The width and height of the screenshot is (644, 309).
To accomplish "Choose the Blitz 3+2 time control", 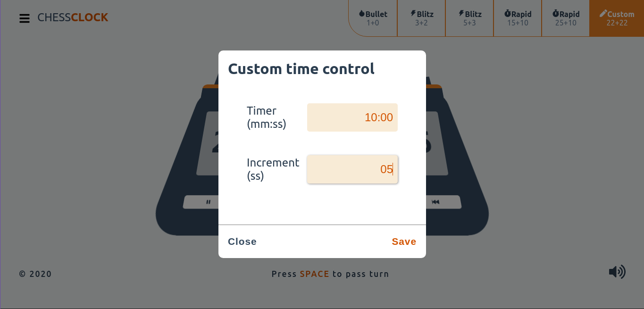I will click(x=421, y=18).
